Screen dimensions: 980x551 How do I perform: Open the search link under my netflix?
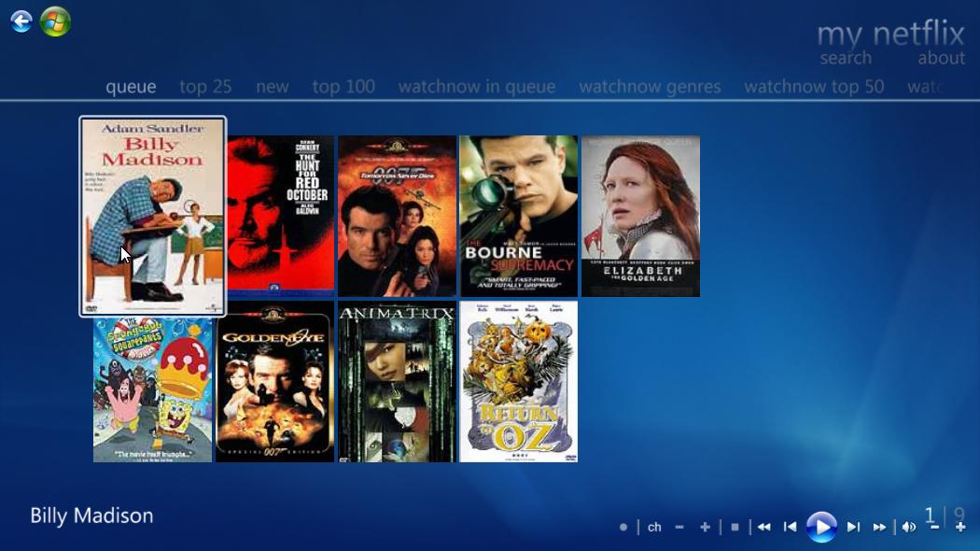tap(846, 58)
